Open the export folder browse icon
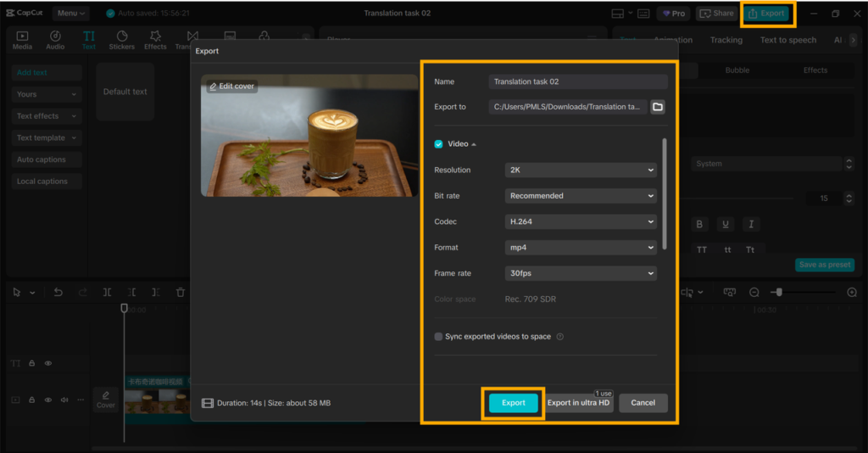Viewport: 868px width, 453px height. click(x=658, y=107)
